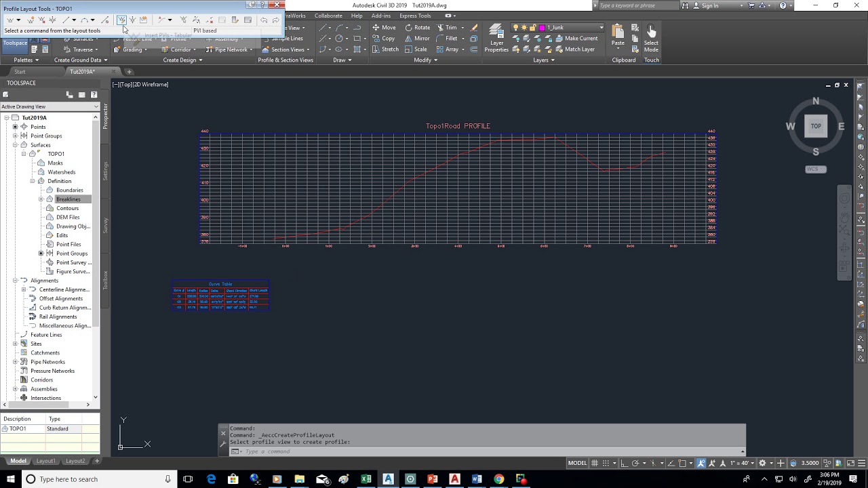
Task: Toggle Snap mode in status bar
Action: [605, 463]
